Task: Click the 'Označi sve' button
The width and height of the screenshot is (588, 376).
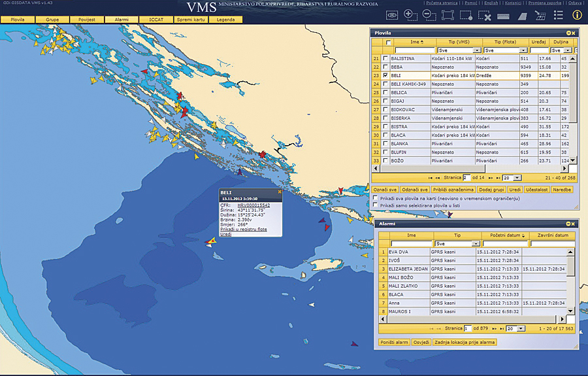Action: (x=385, y=188)
